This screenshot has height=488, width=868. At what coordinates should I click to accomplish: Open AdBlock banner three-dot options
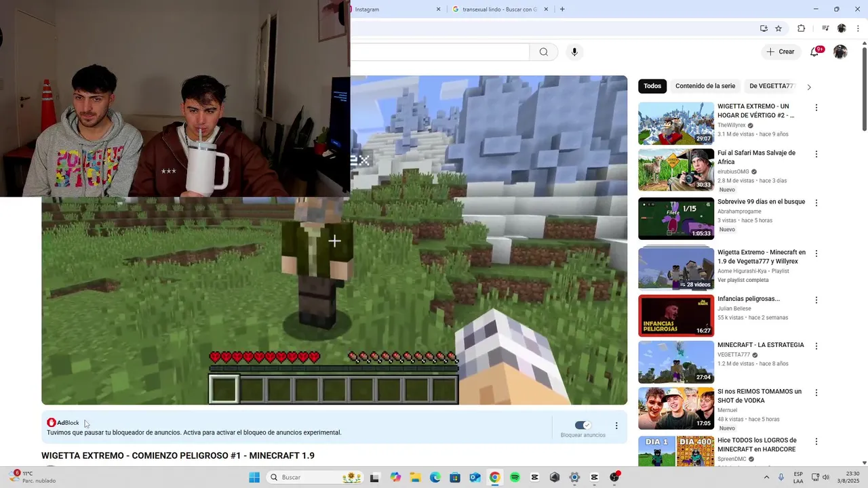pos(616,426)
